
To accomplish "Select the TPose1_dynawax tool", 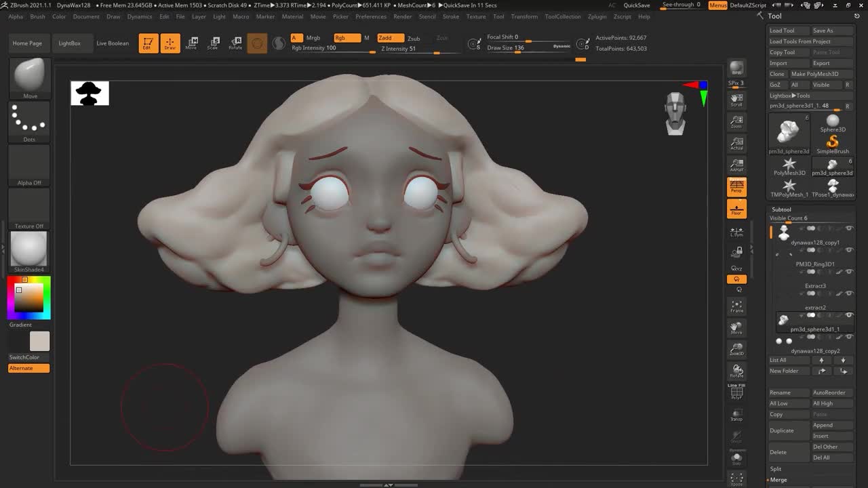I will [833, 188].
